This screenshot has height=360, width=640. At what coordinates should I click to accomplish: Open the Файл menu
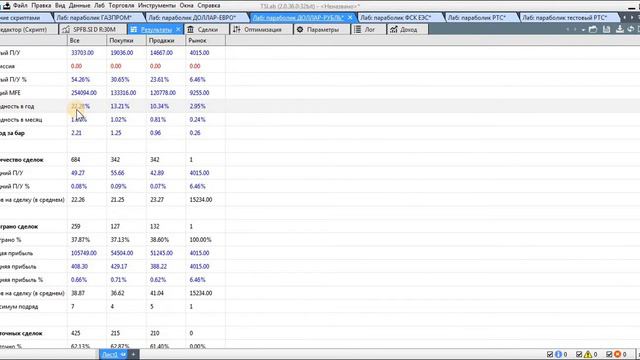(x=20, y=6)
